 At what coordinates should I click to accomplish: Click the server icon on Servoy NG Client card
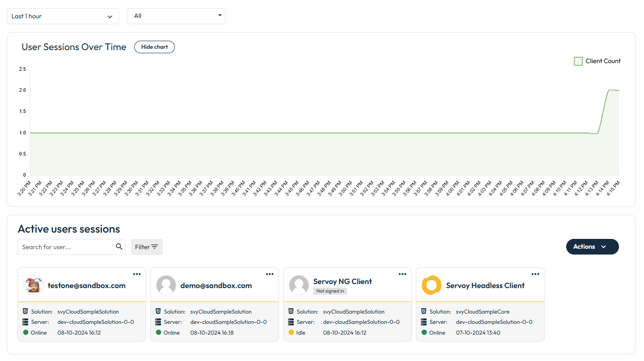pyautogui.click(x=291, y=322)
